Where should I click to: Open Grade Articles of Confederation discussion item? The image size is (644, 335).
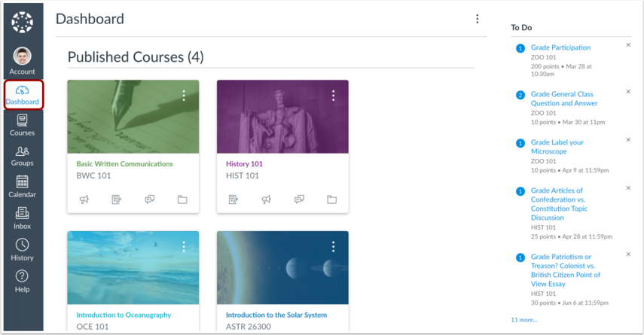coord(559,204)
